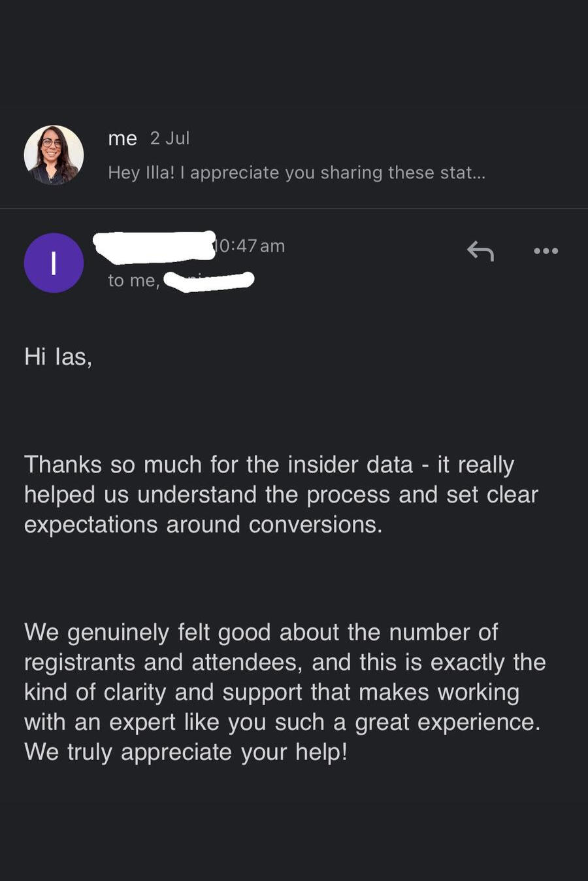Click the "me" sender name
Viewport: 588px width, 881px height.
122,139
